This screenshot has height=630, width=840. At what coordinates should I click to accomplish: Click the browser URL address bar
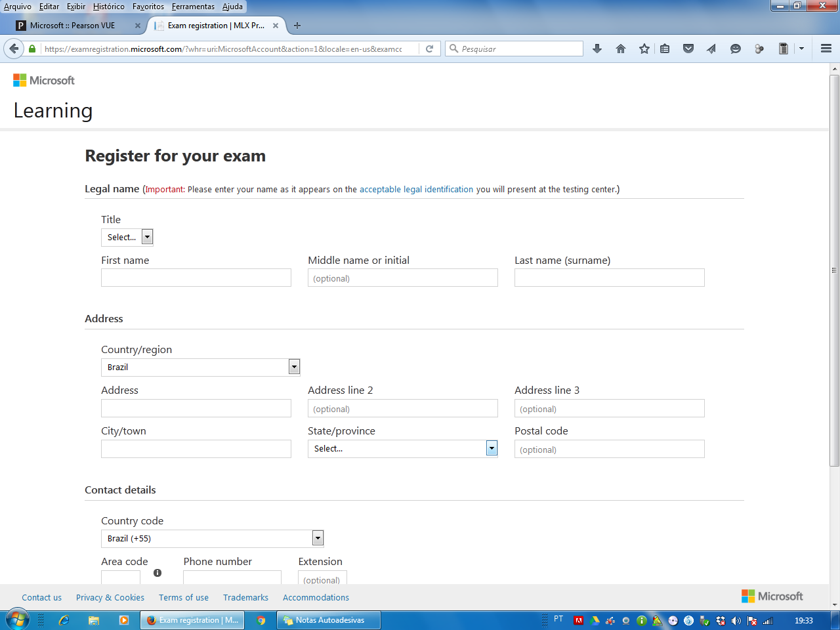(x=223, y=49)
